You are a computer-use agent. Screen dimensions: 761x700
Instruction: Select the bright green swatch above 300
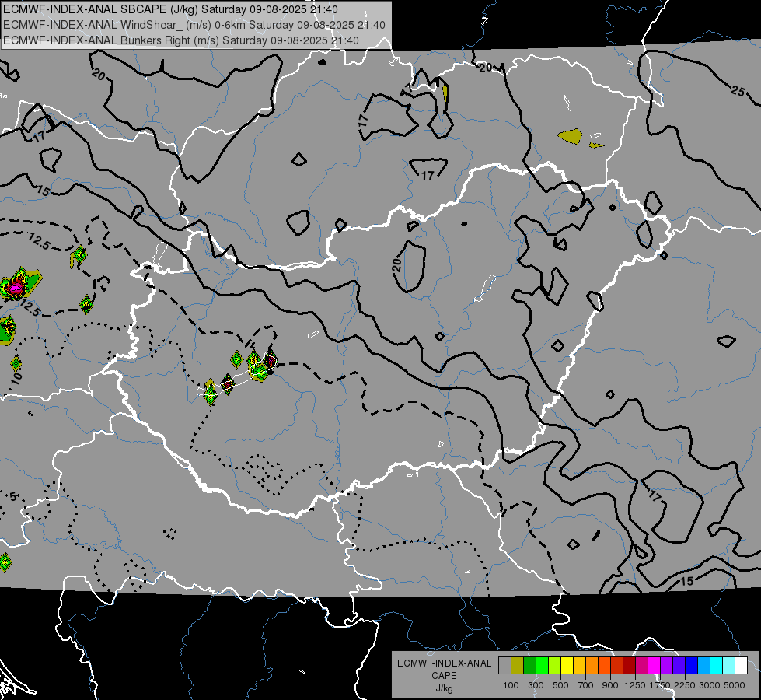[542, 666]
